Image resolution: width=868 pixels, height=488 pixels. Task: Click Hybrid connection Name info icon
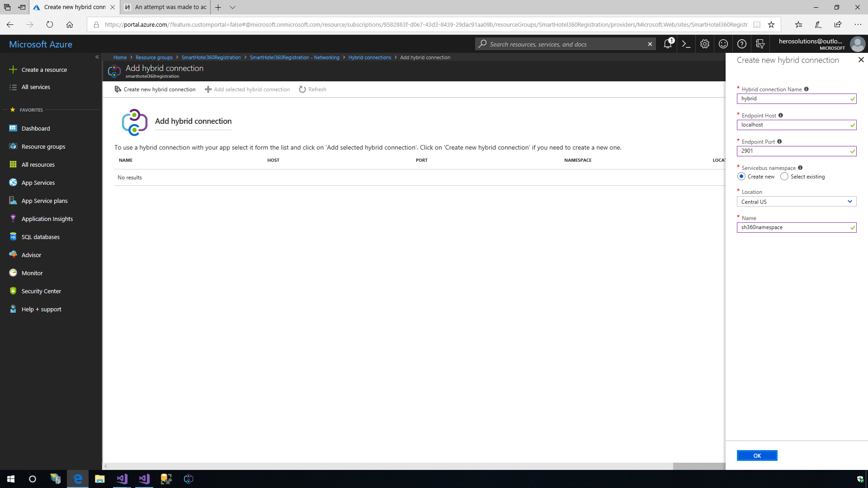click(x=806, y=89)
